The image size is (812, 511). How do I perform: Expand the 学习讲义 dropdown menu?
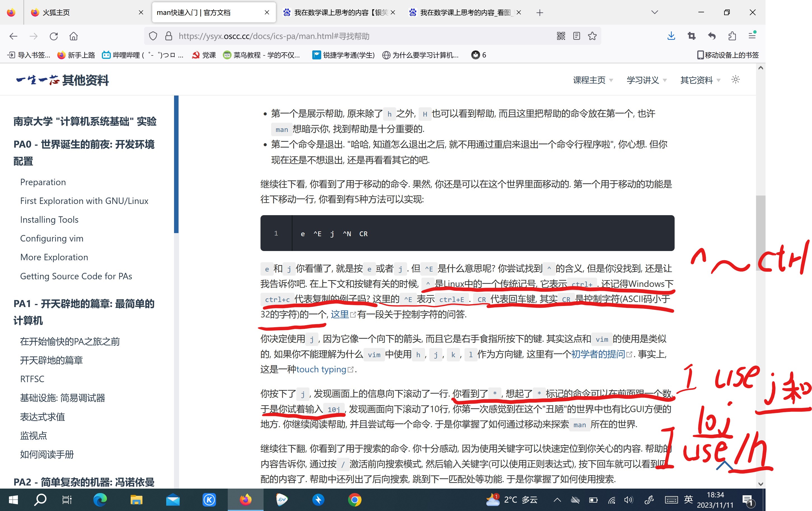[x=646, y=80]
